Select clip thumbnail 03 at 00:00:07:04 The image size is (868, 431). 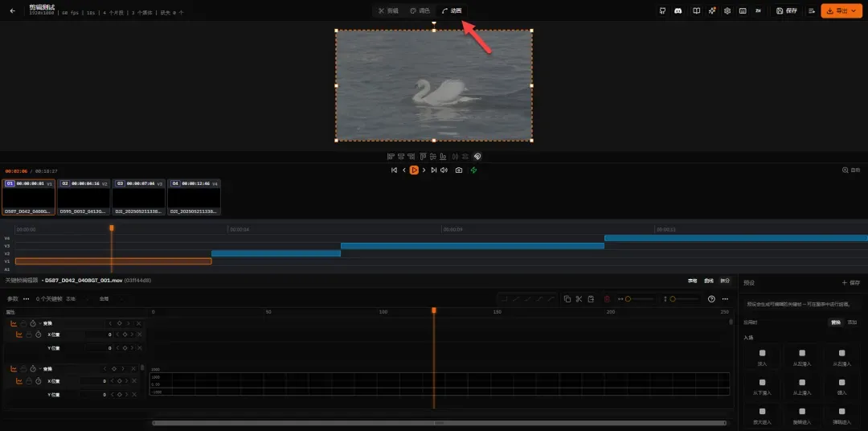click(x=139, y=197)
